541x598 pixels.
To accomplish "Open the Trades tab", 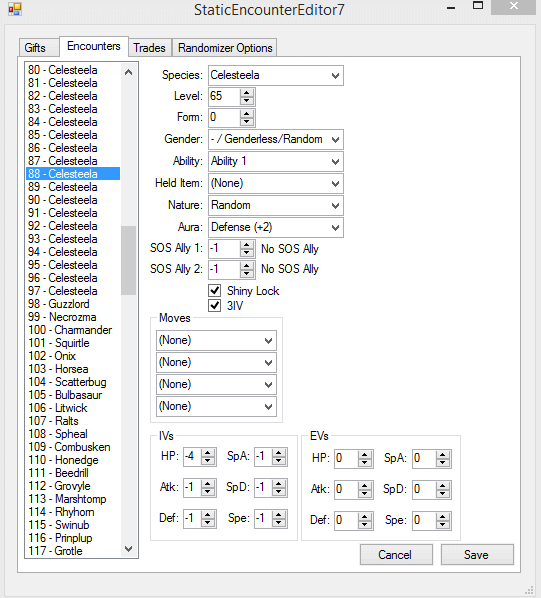I will pos(149,48).
